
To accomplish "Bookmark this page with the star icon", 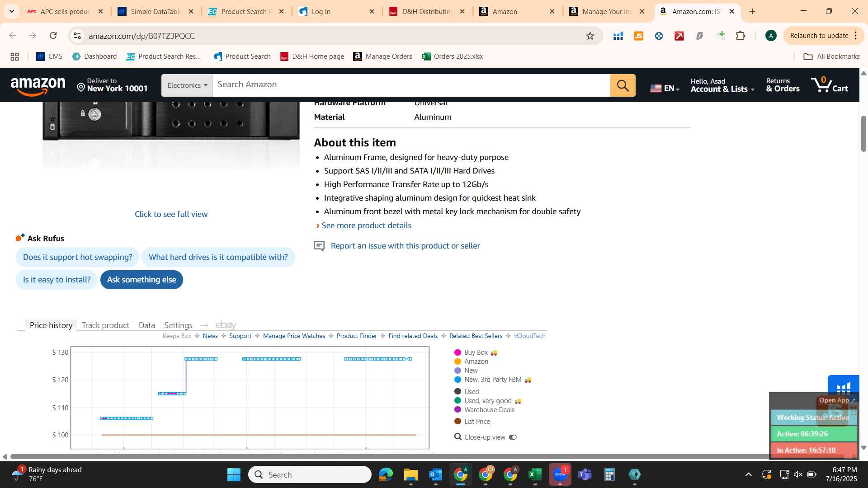I will coord(590,36).
